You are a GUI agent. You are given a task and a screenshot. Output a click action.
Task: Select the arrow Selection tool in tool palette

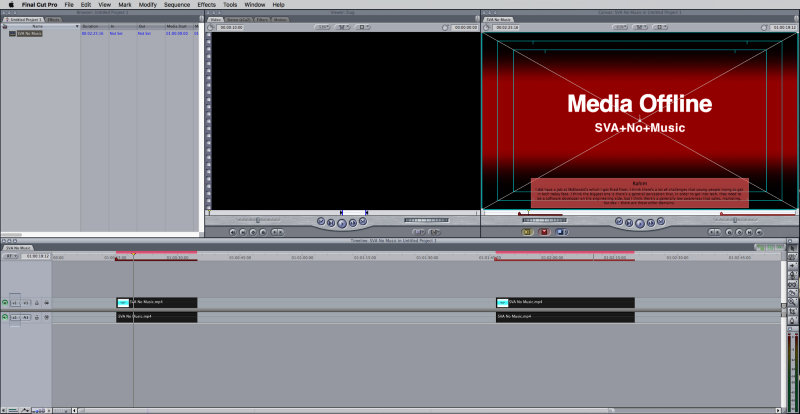(792, 248)
